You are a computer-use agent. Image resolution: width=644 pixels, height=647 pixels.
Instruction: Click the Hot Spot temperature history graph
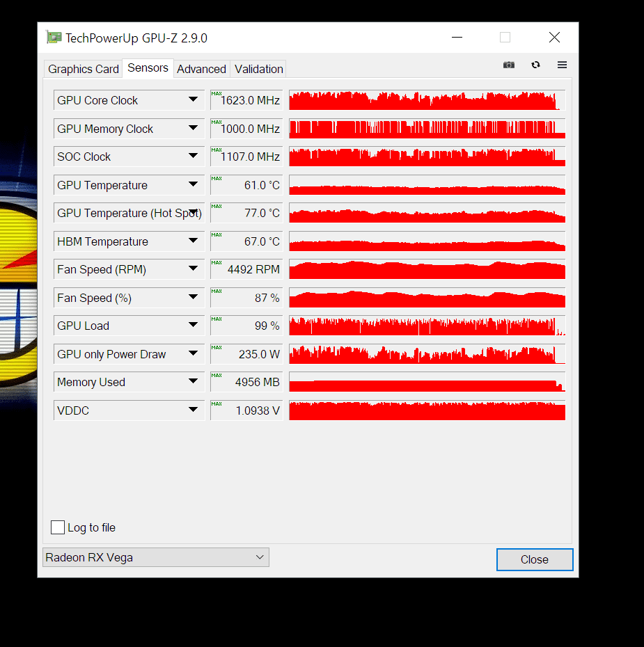[x=427, y=213]
